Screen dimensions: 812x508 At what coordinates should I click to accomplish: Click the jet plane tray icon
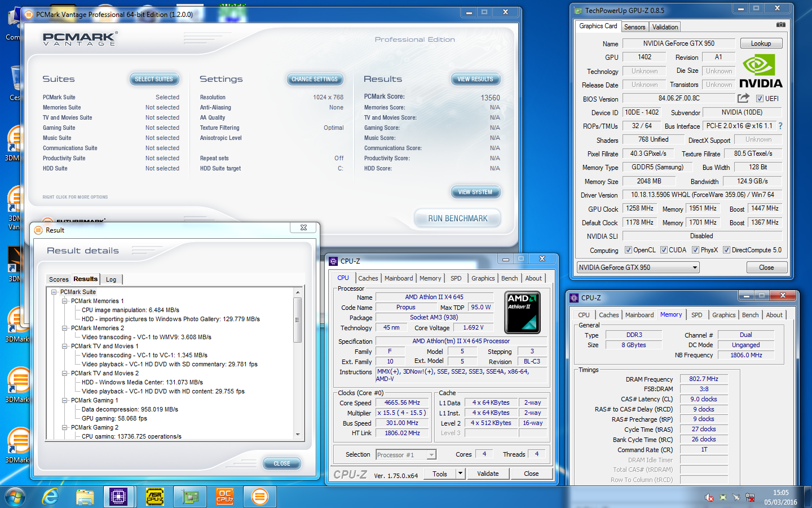pos(736,497)
